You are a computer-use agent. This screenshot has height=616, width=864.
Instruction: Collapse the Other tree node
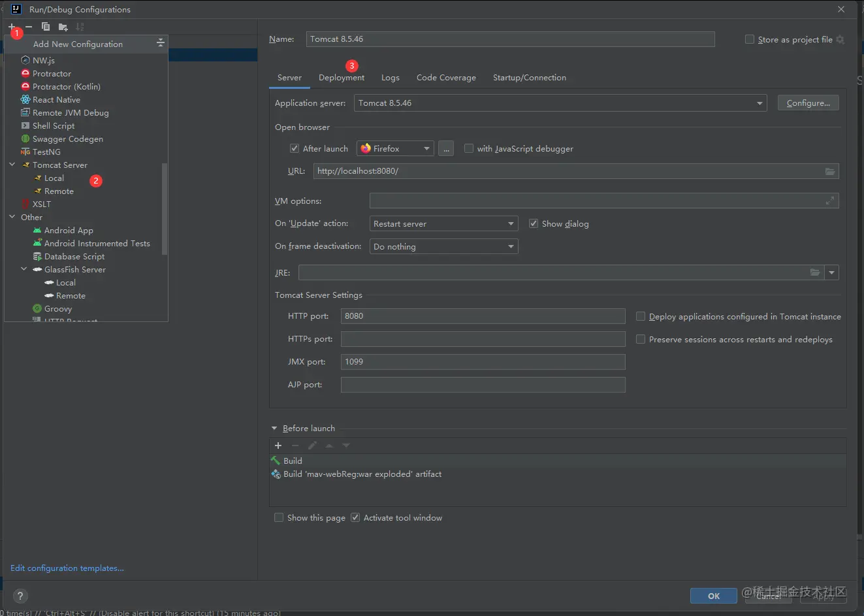click(x=12, y=217)
